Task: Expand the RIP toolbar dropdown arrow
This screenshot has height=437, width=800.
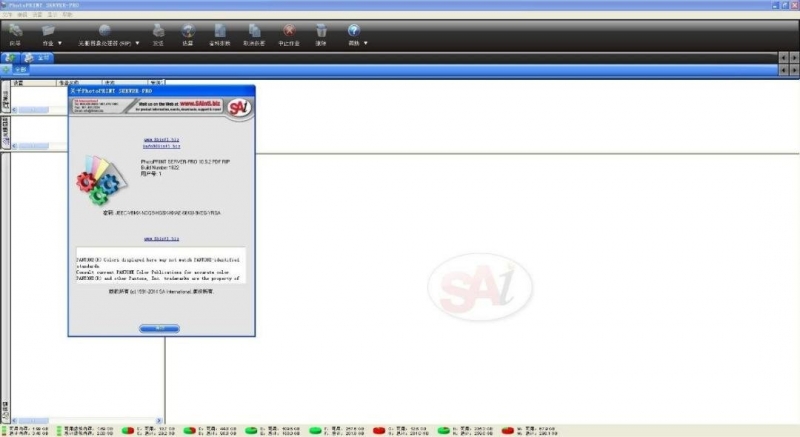Action: 137,43
